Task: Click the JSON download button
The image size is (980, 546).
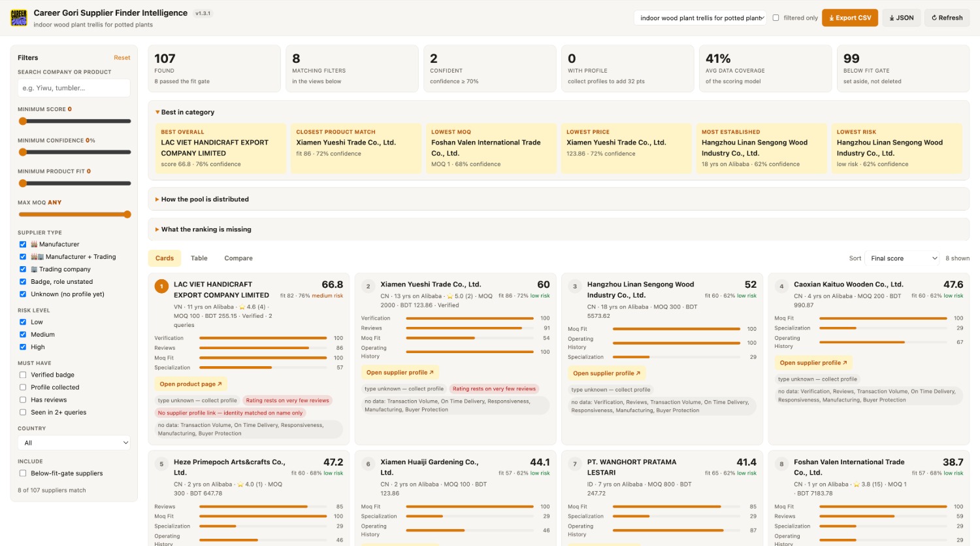Action: point(902,18)
